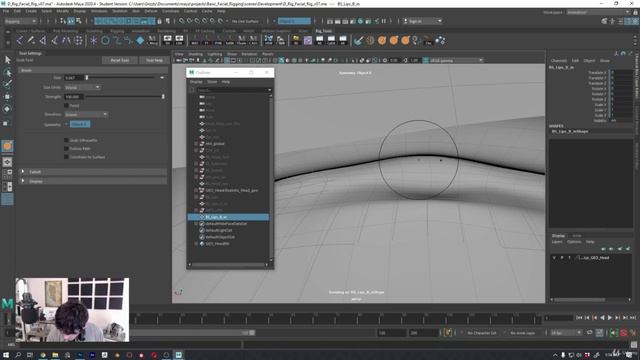Toggle layer playback P for GEO_Head layer
The height and width of the screenshot is (360, 640).
point(562,258)
